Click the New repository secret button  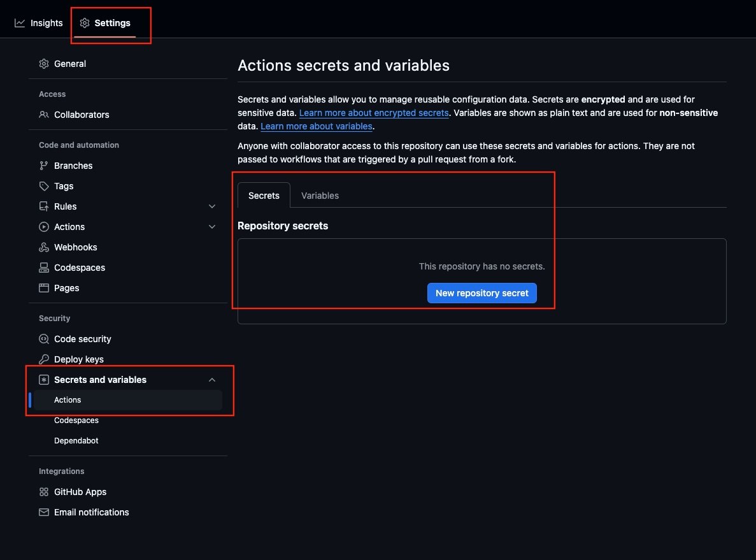coord(481,293)
